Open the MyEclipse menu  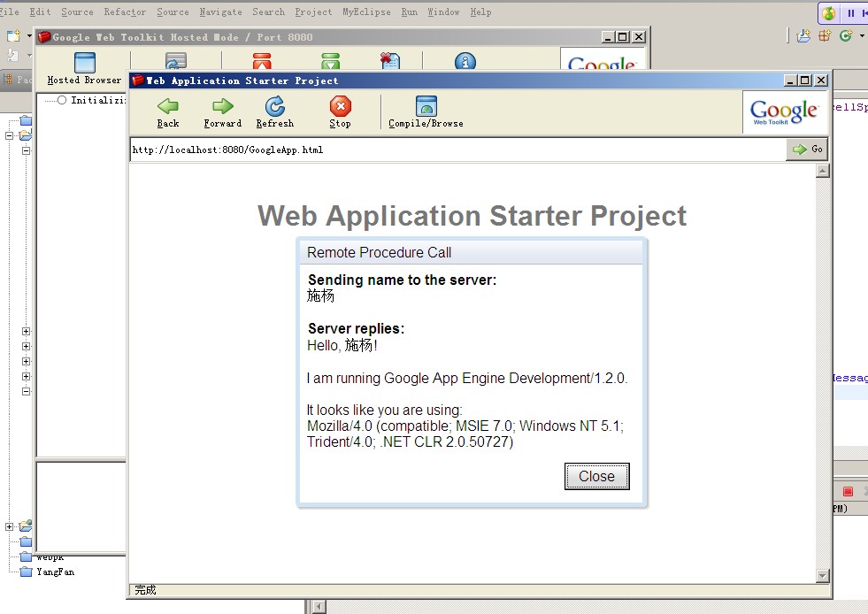(366, 12)
